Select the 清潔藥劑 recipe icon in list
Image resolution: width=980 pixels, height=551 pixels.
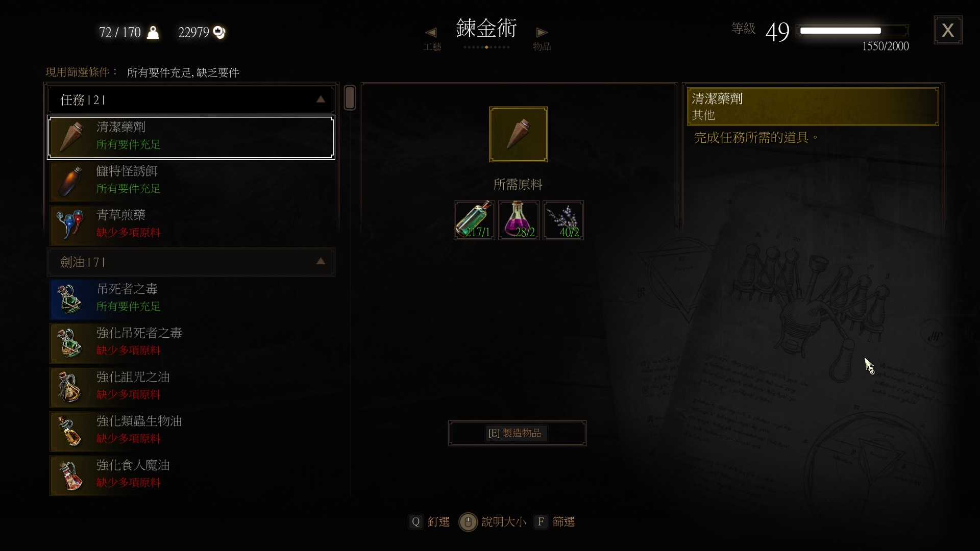70,137
